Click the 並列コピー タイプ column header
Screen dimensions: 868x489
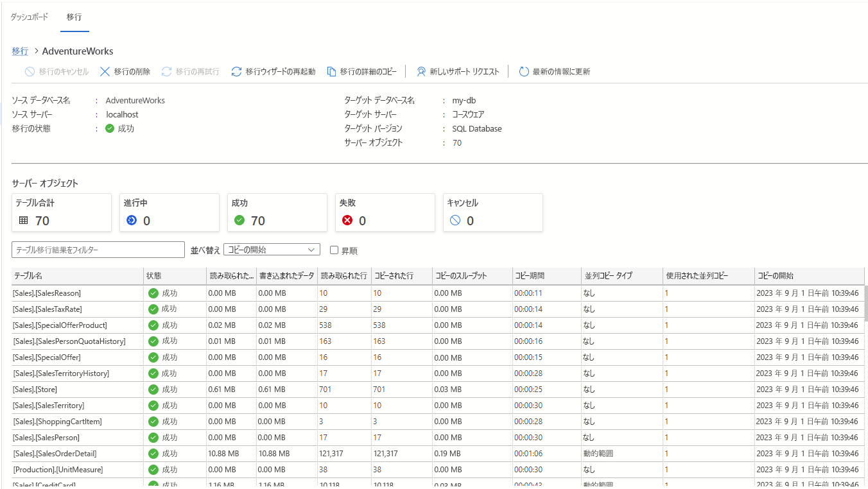coord(622,276)
